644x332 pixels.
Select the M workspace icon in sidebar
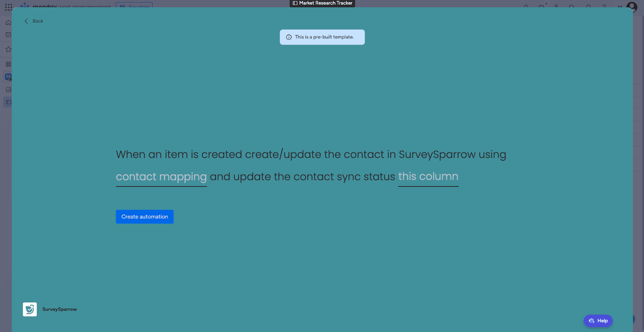point(8,77)
